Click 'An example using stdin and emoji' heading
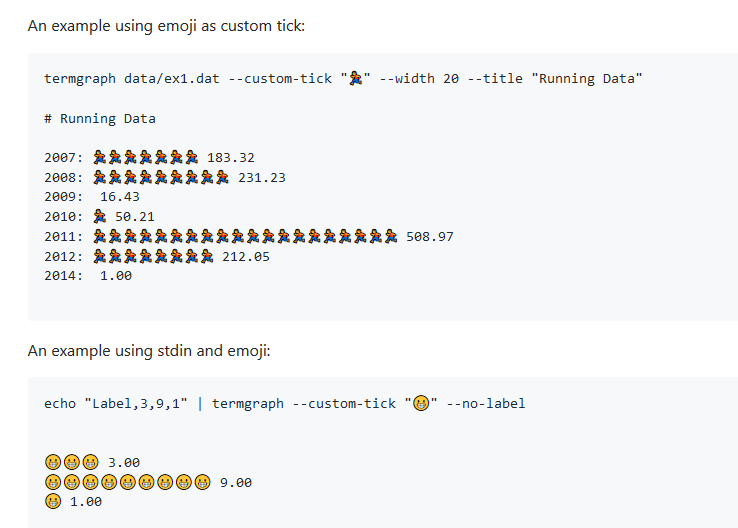This screenshot has width=738, height=528. [x=149, y=351]
